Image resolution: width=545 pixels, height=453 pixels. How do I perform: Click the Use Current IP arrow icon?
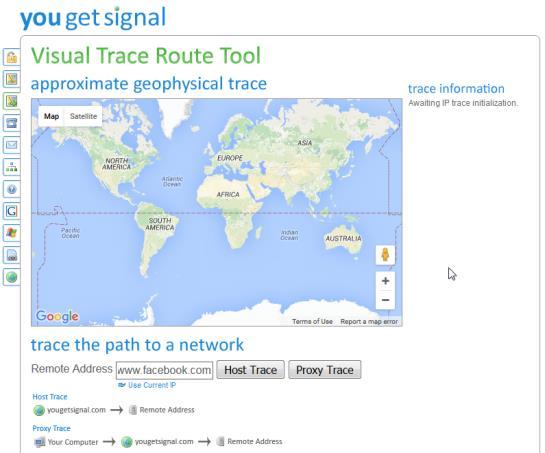[x=122, y=385]
